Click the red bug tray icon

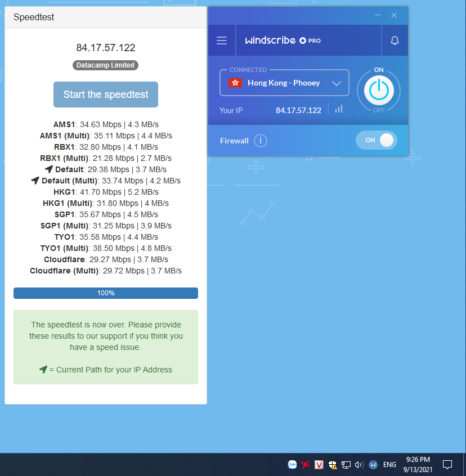pos(306,464)
